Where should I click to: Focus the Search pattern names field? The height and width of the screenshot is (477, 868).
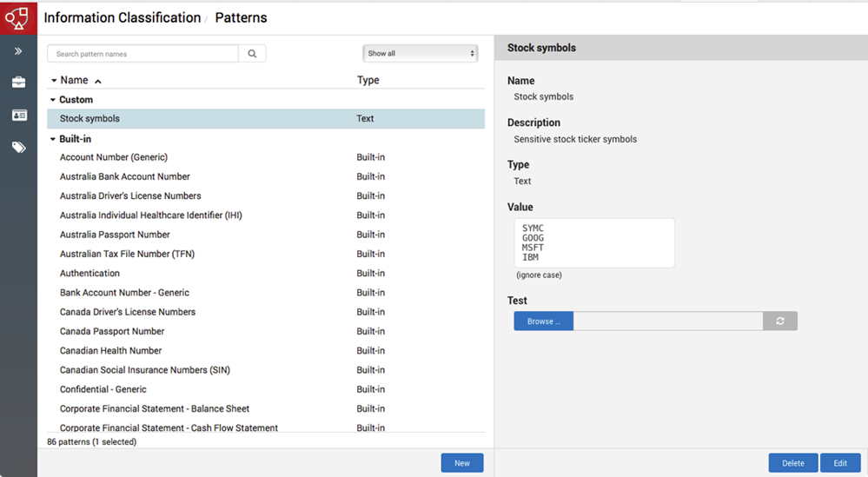pos(142,54)
